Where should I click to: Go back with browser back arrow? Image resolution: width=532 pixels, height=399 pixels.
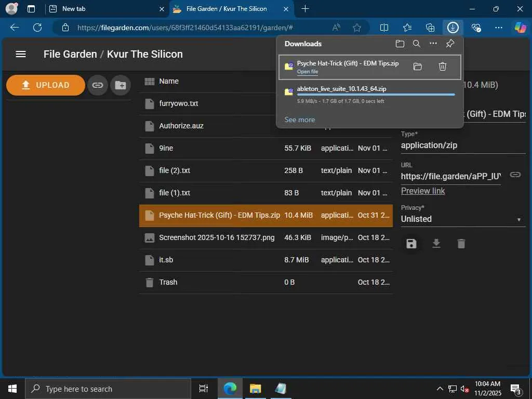15,28
